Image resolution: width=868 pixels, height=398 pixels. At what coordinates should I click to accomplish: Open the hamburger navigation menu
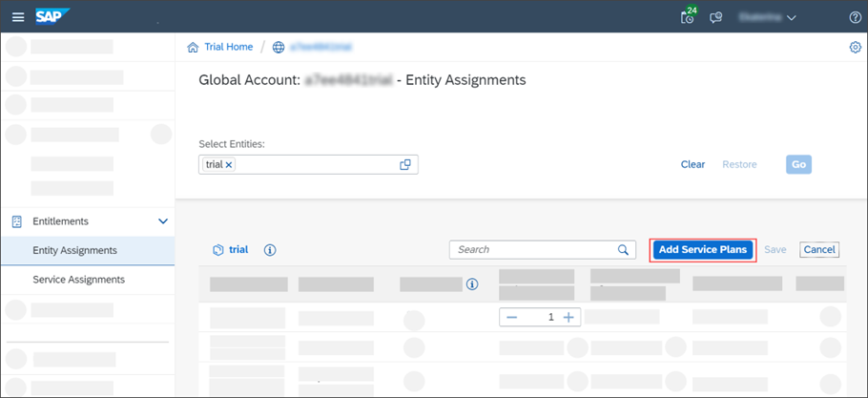(18, 17)
